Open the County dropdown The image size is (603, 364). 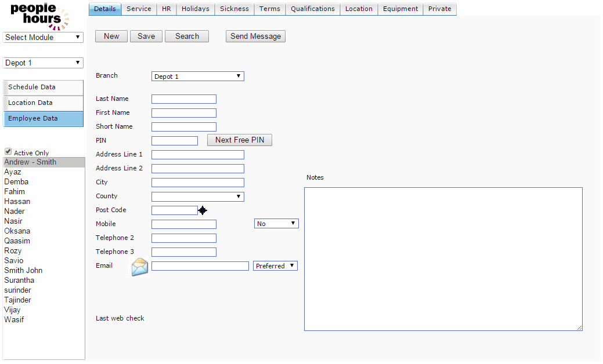tap(197, 196)
